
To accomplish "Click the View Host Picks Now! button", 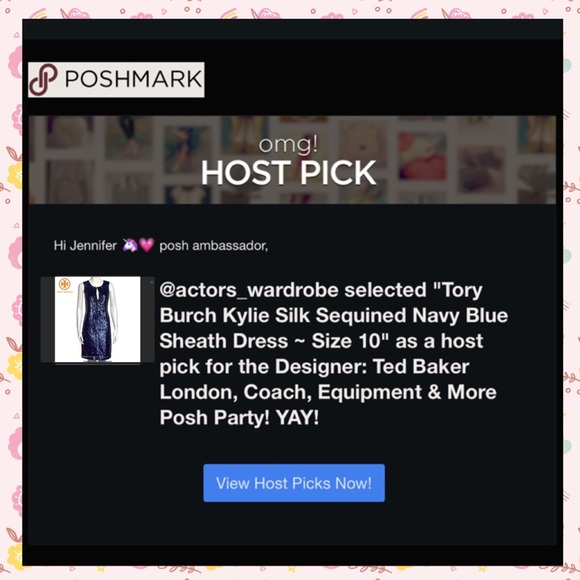I will pos(294,483).
